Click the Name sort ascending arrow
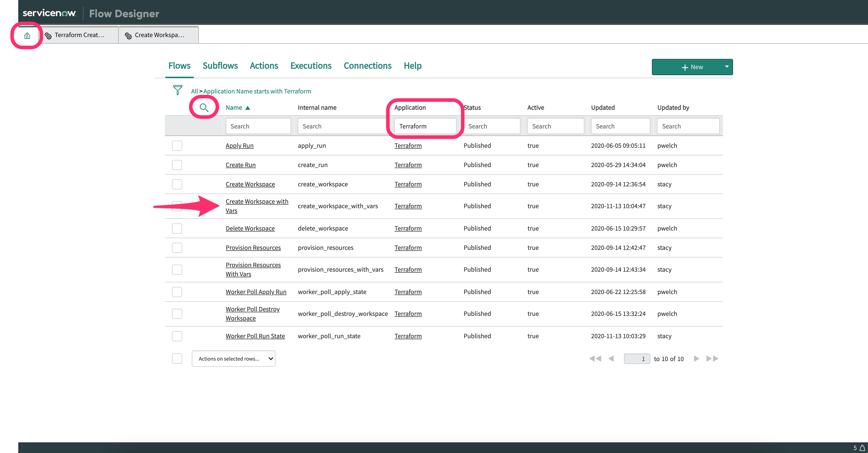Image resolution: width=868 pixels, height=453 pixels. click(248, 108)
